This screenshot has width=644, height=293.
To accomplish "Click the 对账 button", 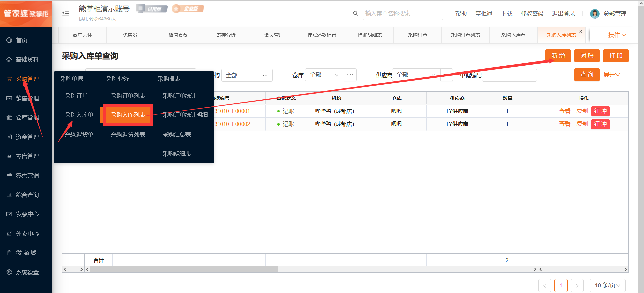I will [587, 56].
